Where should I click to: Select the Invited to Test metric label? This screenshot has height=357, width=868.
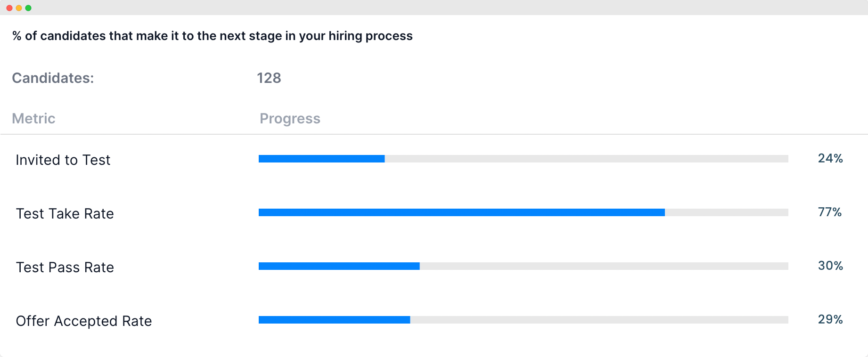point(63,160)
